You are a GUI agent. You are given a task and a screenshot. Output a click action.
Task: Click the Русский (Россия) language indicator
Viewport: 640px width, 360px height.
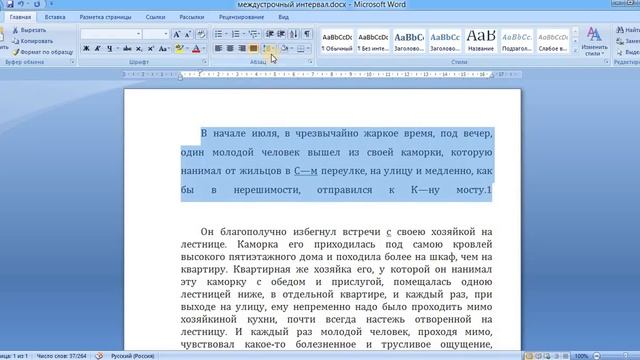[133, 356]
